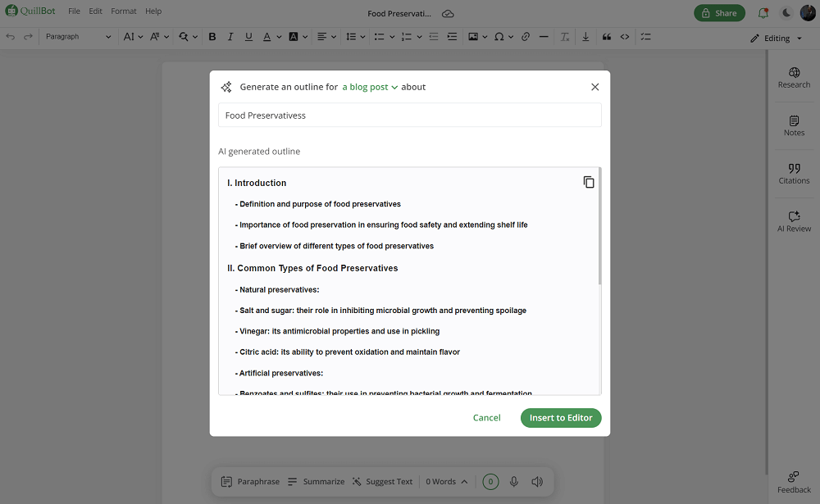820x504 pixels.
Task: Cancel the outline generation dialog
Action: coord(486,418)
